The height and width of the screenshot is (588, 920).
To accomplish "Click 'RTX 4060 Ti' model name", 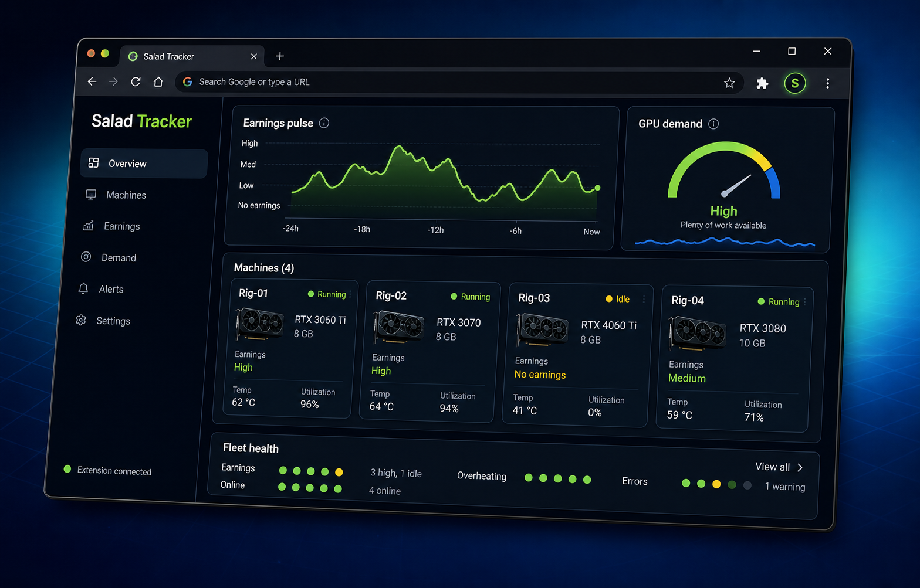I will pyautogui.click(x=608, y=325).
